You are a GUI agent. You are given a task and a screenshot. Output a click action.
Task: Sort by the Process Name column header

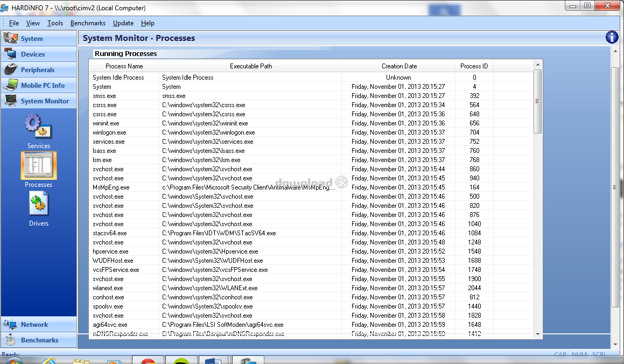point(124,66)
